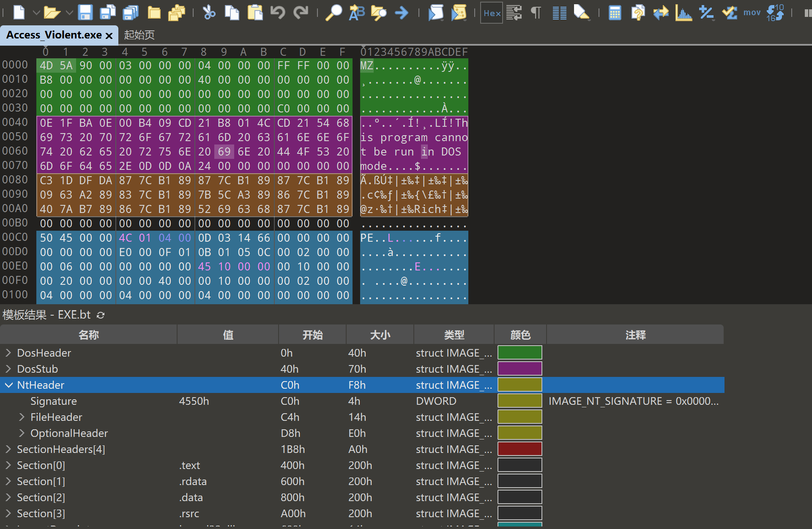Expand the SectionHeaders[4] node
Image resolution: width=812 pixels, height=529 pixels.
click(x=8, y=449)
